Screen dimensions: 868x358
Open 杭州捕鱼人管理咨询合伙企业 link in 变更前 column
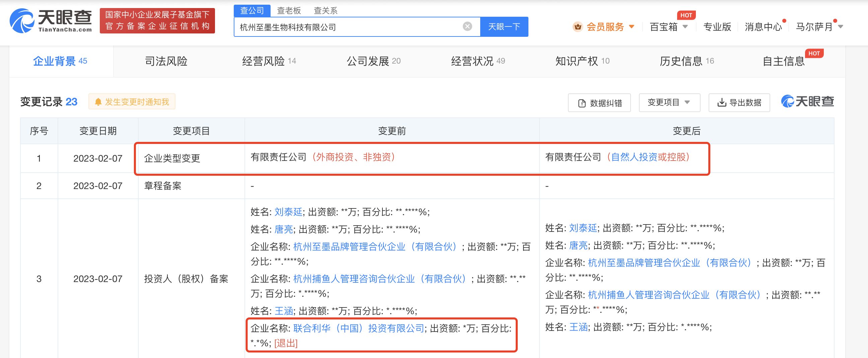(x=381, y=278)
